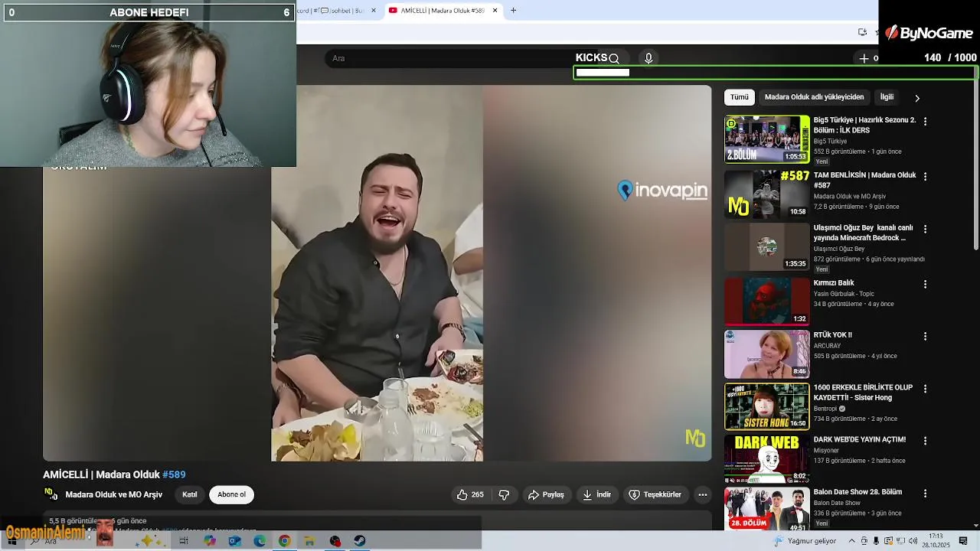This screenshot has height=551, width=980.
Task: Open options menu for Kırmızı Balık video
Action: pos(925,284)
